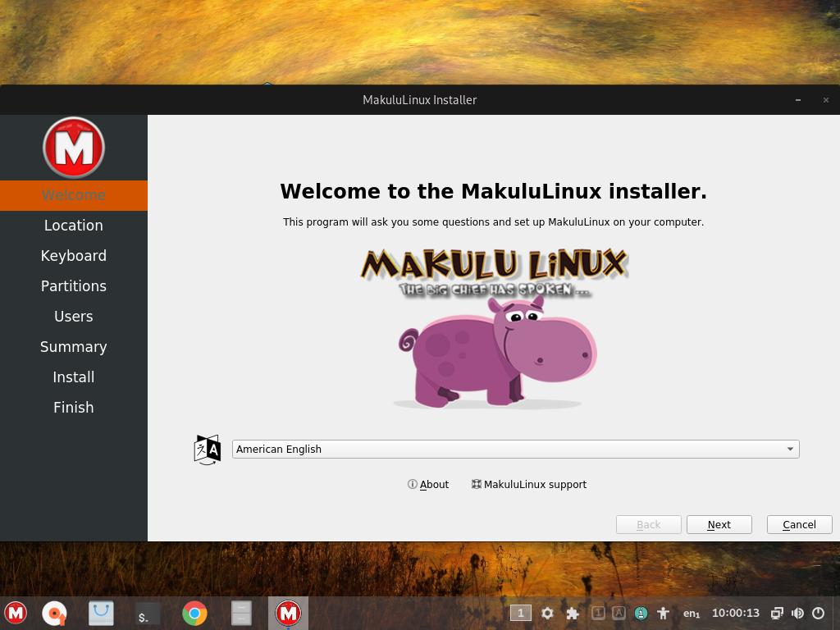
Task: Open Google Chrome from the taskbar
Action: (x=194, y=614)
